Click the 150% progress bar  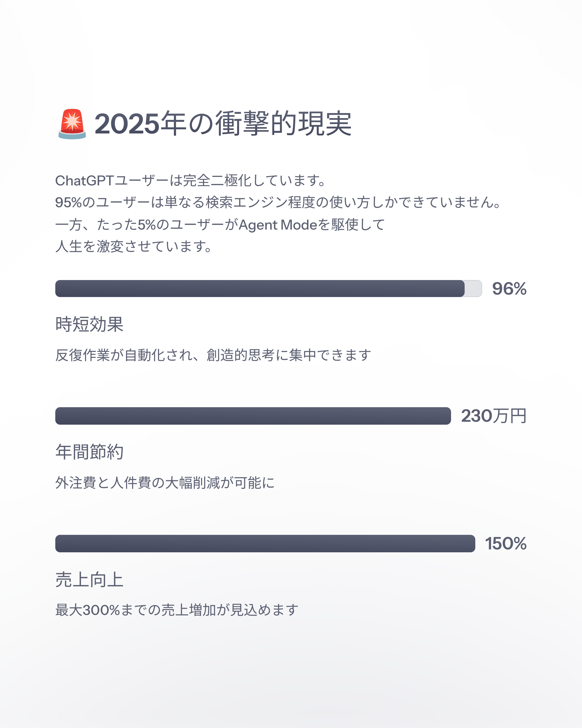coord(265,543)
